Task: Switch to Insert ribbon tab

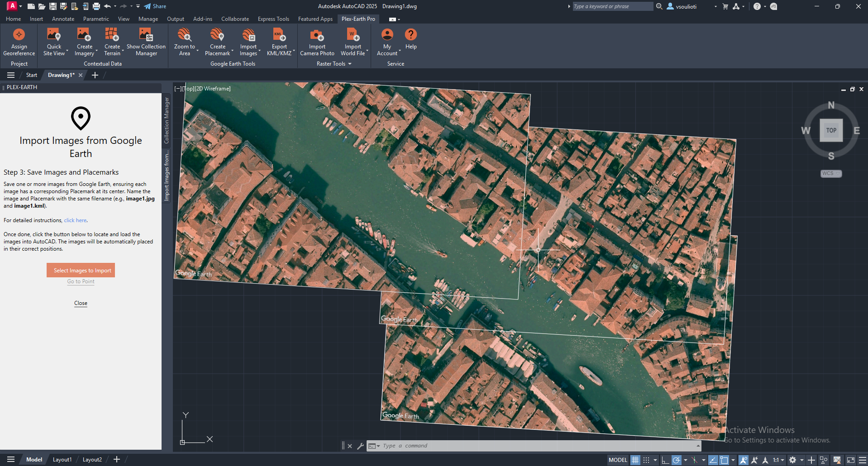Action: [36, 19]
